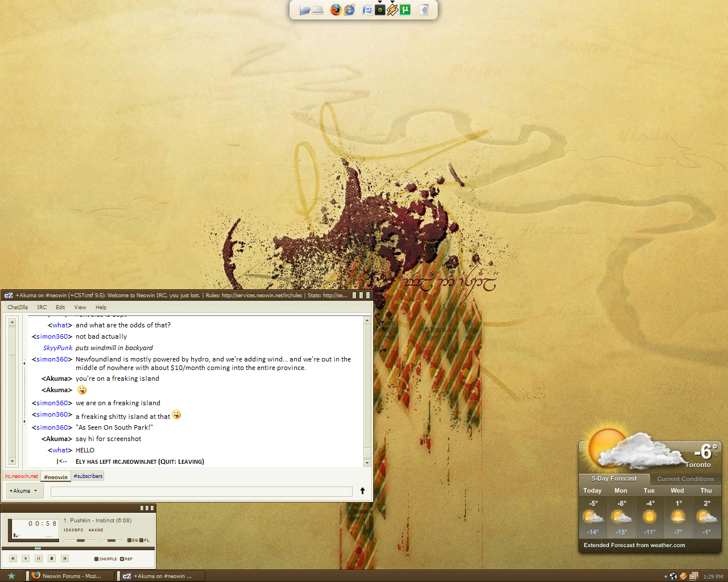Stop playback in Winamp
Screen dimensions: 728x582
52,559
